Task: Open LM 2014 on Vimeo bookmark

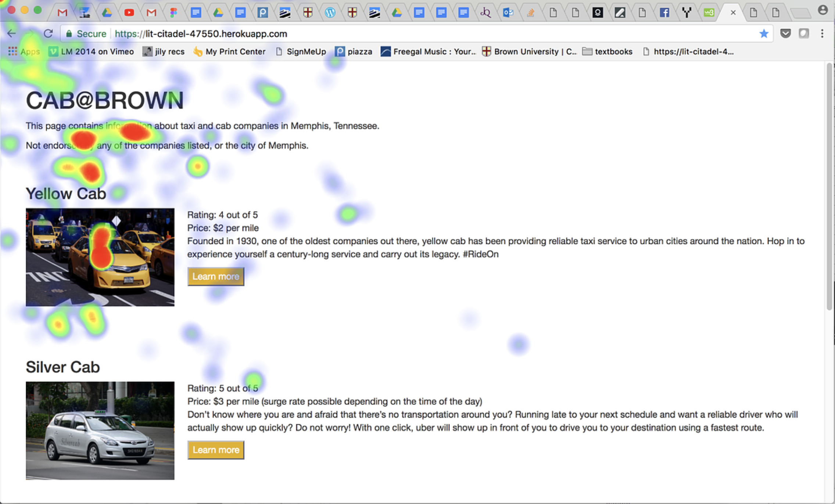Action: 91,51
